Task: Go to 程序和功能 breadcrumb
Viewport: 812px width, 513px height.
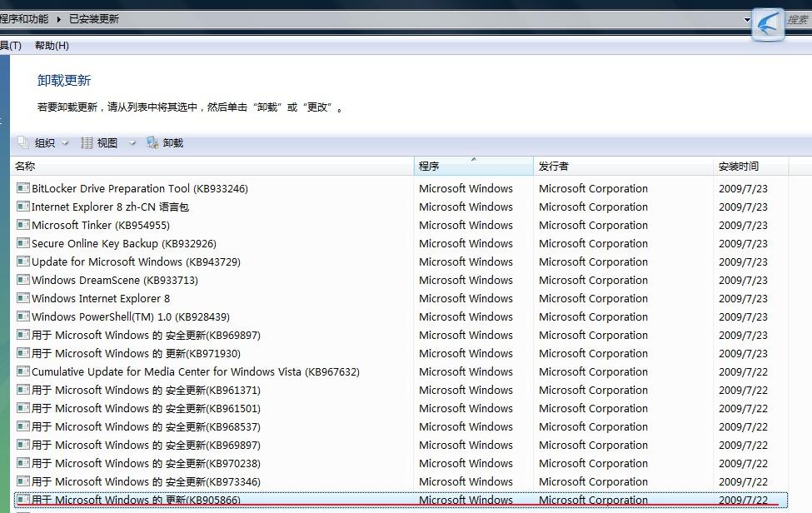Action: 24,19
